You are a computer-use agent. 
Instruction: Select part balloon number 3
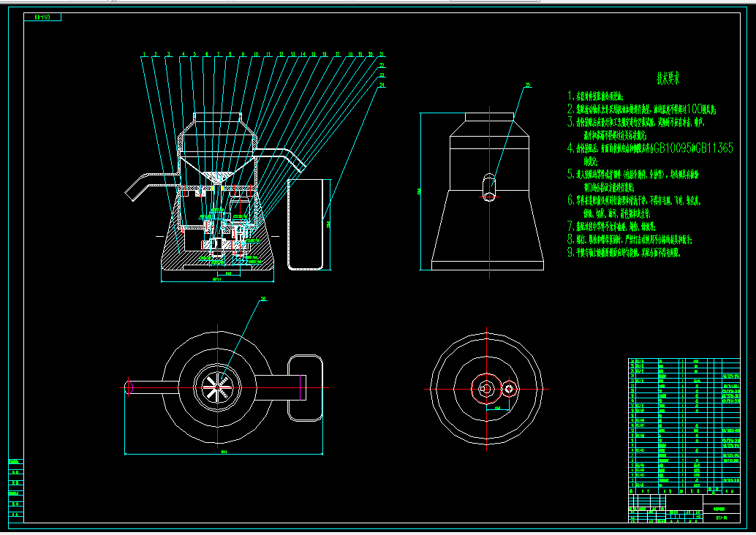pyautogui.click(x=168, y=55)
